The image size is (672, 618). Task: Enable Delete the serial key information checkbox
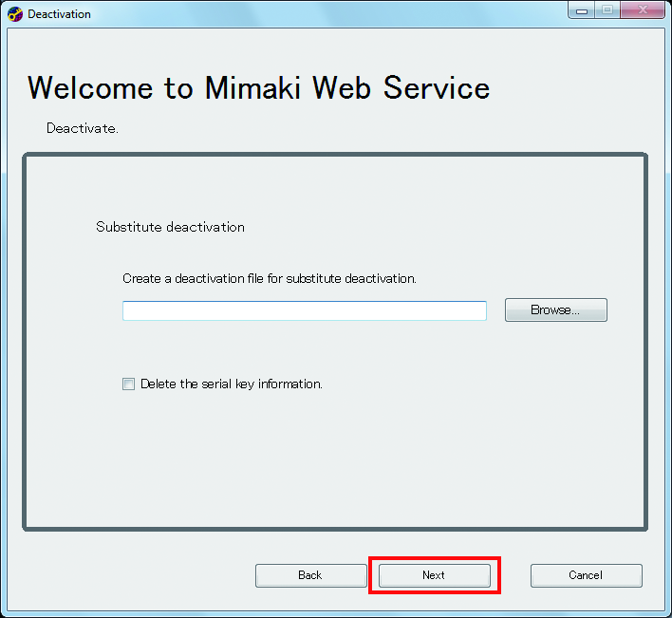(128, 384)
